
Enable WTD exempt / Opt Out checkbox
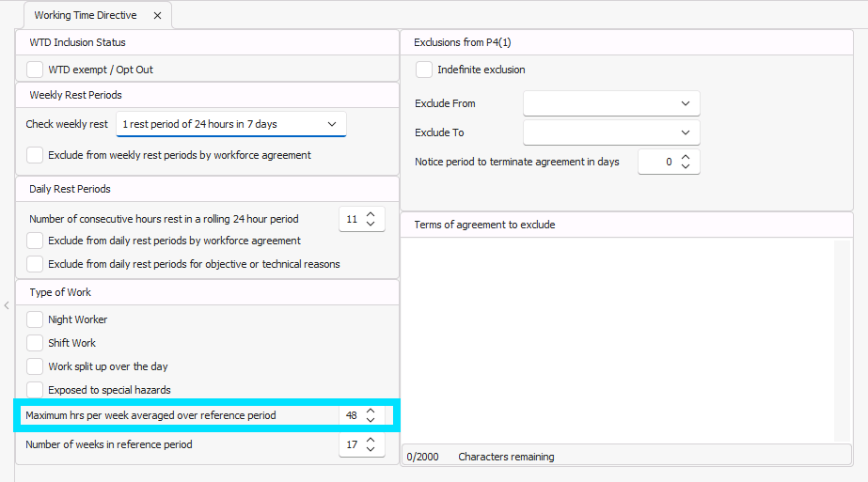(x=35, y=70)
